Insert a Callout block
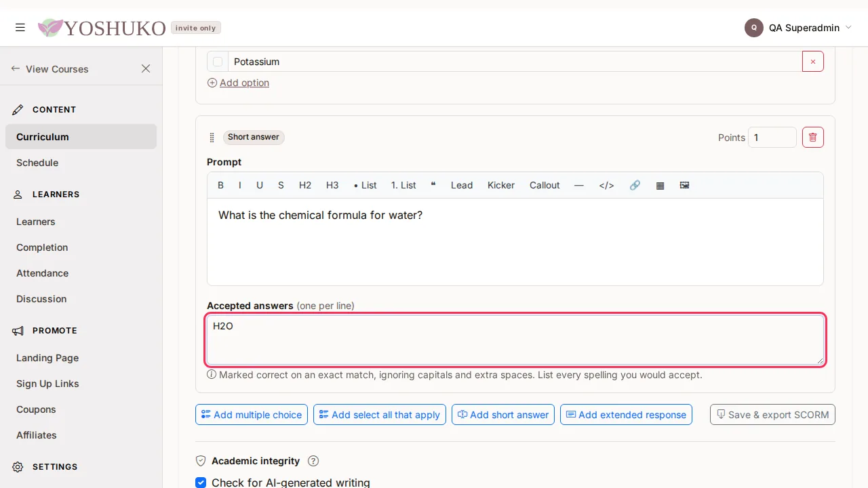Image resolution: width=868 pixels, height=488 pixels. pyautogui.click(x=545, y=185)
